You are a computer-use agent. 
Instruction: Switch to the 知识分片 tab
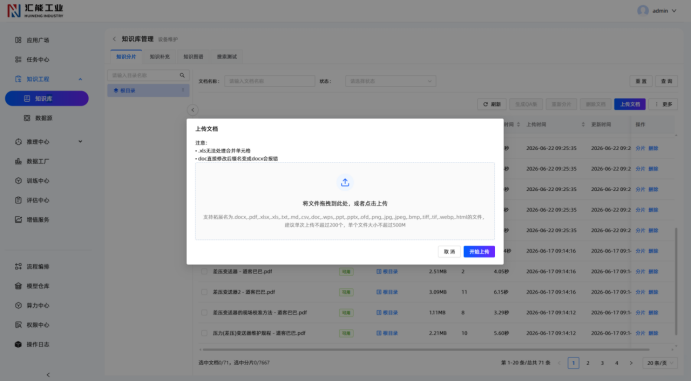tap(126, 57)
